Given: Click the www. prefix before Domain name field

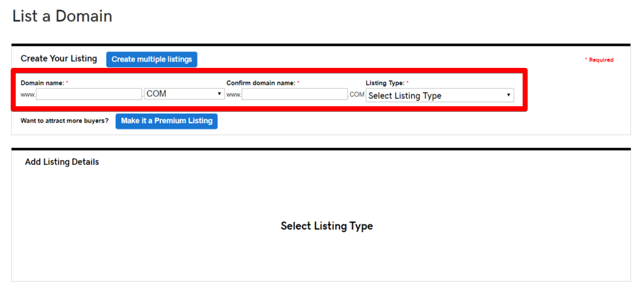Looking at the screenshot, I should pos(28,95).
